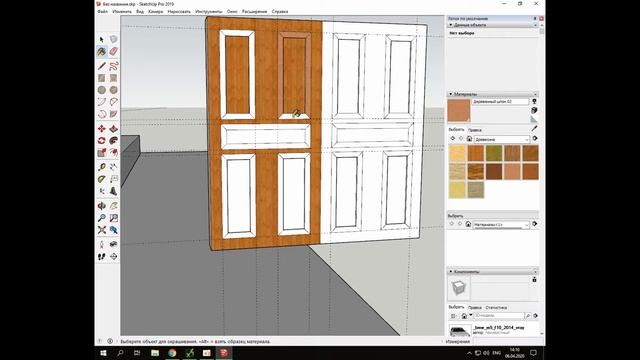Image resolution: width=640 pixels, height=360 pixels.
Task: Select the Protractor tool
Action: click(102, 179)
